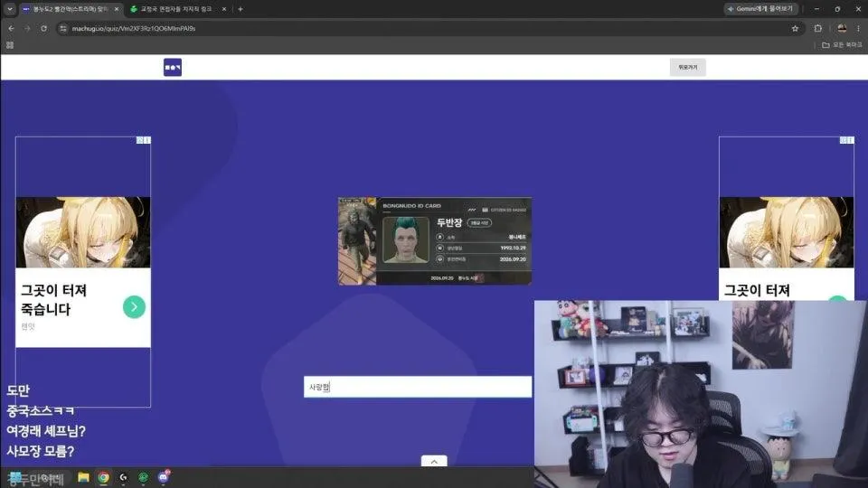Image resolution: width=868 pixels, height=488 pixels.
Task: Open a new browser tab
Action: (241, 9)
